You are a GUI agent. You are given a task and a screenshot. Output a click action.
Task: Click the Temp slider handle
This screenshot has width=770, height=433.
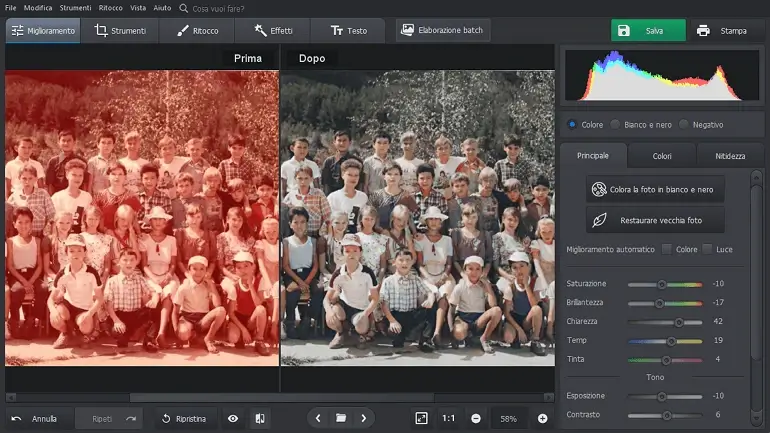click(x=671, y=341)
